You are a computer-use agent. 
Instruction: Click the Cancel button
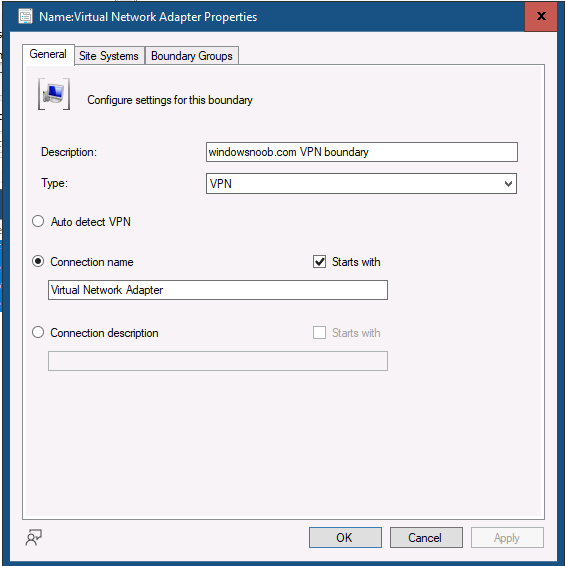pos(426,537)
